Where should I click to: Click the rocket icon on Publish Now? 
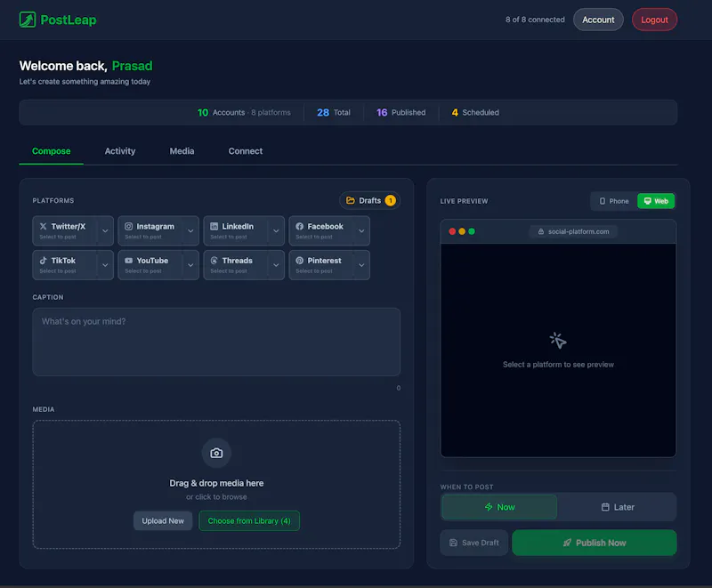tap(567, 543)
